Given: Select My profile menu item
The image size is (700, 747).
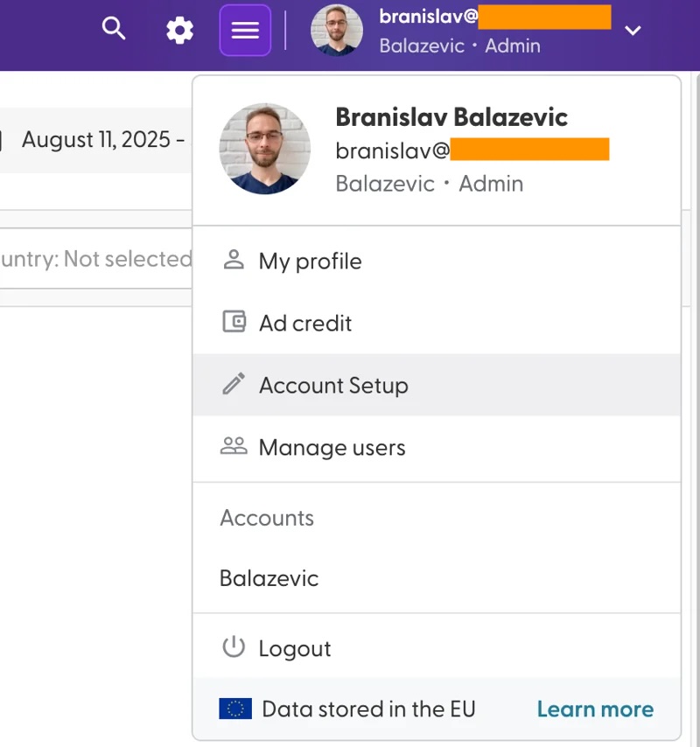Looking at the screenshot, I should pyautogui.click(x=437, y=261).
